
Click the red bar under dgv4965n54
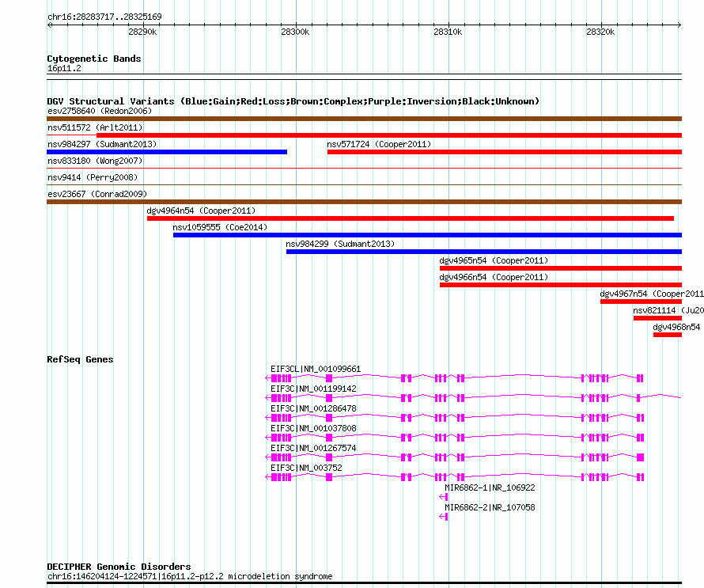tap(561, 268)
